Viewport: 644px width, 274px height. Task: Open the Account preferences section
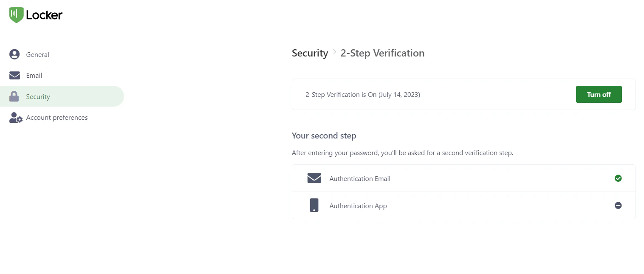(56, 118)
